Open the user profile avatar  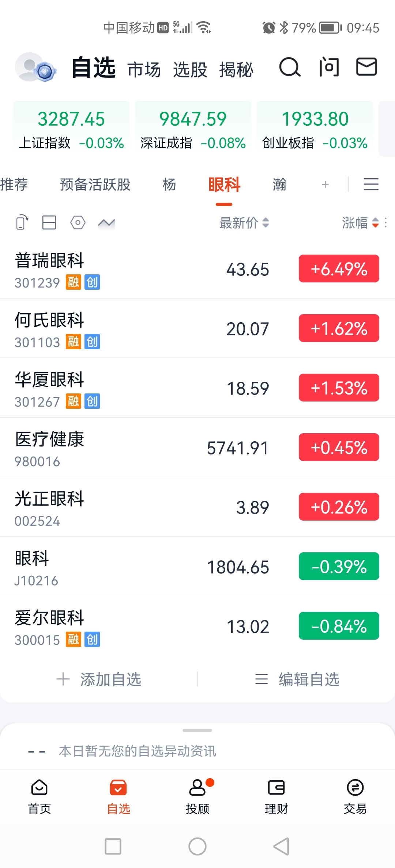click(36, 67)
